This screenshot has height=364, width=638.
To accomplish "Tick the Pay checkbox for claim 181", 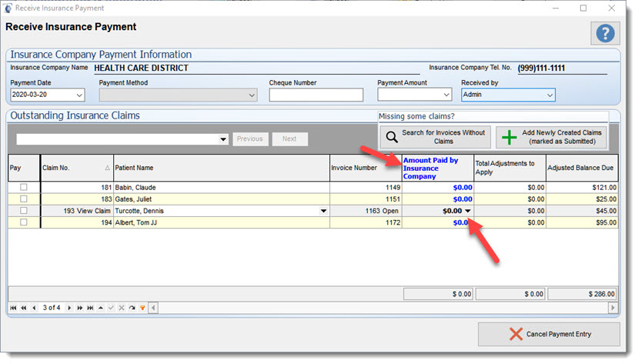I will coord(23,187).
